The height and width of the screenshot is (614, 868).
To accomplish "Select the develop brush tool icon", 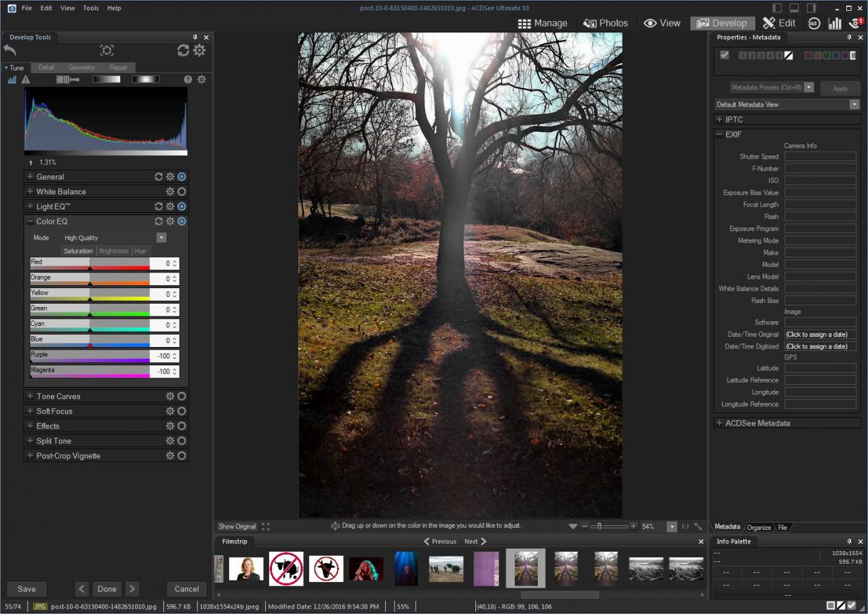I will click(67, 79).
